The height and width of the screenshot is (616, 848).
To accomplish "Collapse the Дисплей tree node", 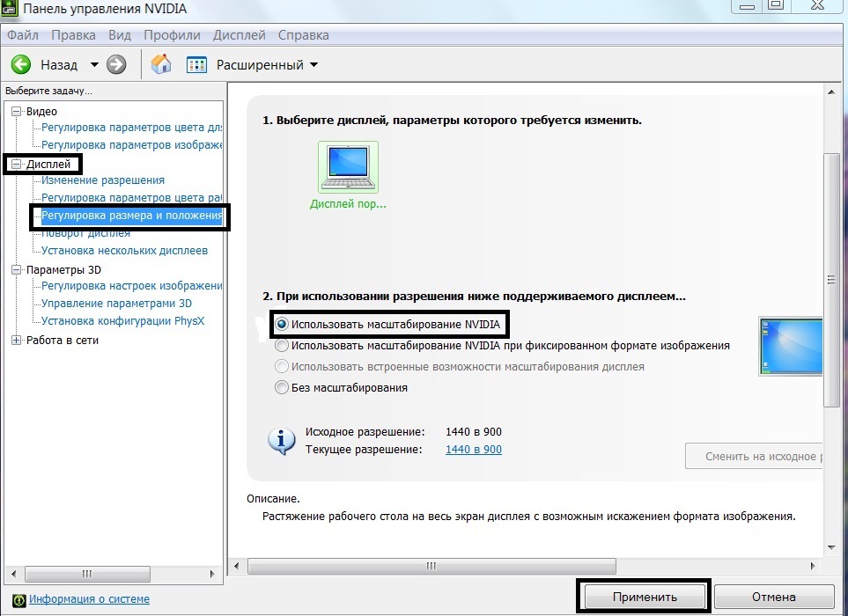I will (x=16, y=165).
